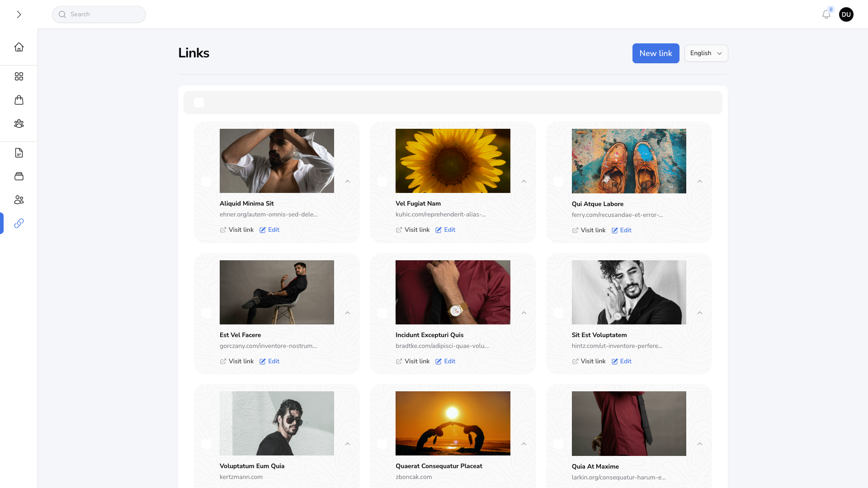Screen dimensions: 868x488
Task: Click the links chain icon in sidebar
Action: pos(19,223)
